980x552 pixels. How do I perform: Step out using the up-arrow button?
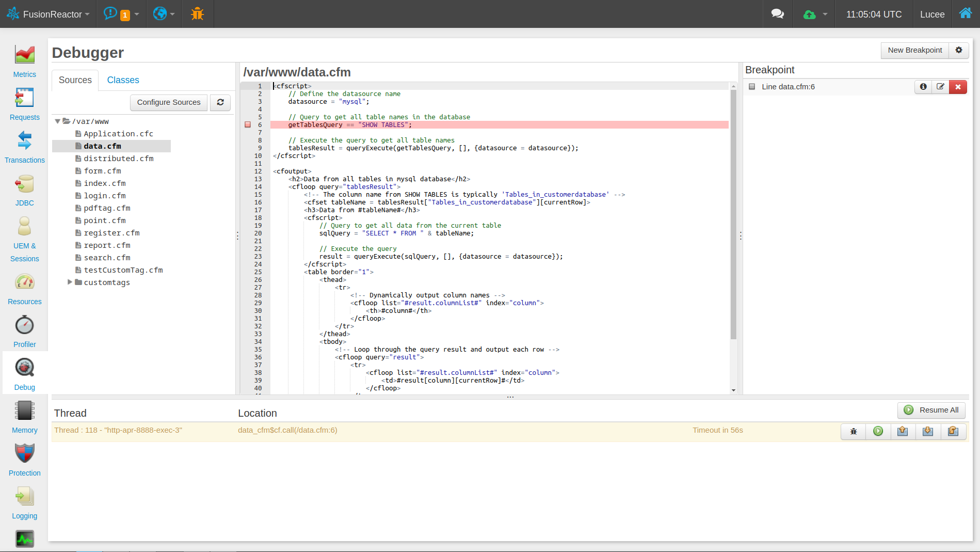click(903, 431)
